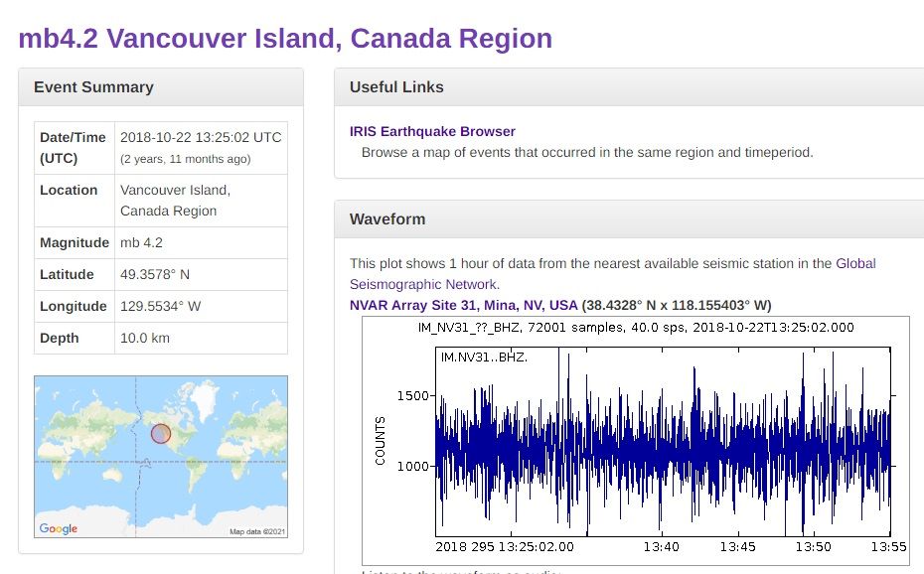
Task: Select the latitude value 49.3578° N
Action: click(x=155, y=274)
